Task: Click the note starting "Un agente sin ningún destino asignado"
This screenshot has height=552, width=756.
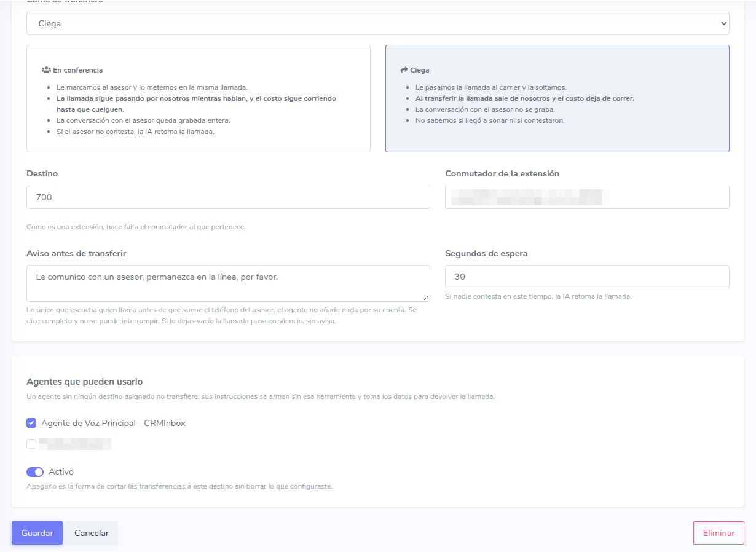Action: [x=261, y=396]
